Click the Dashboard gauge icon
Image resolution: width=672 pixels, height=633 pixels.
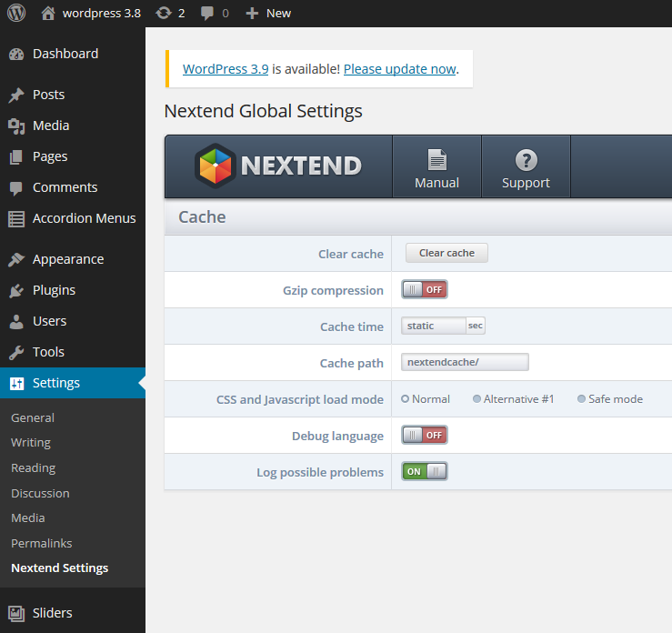[16, 54]
